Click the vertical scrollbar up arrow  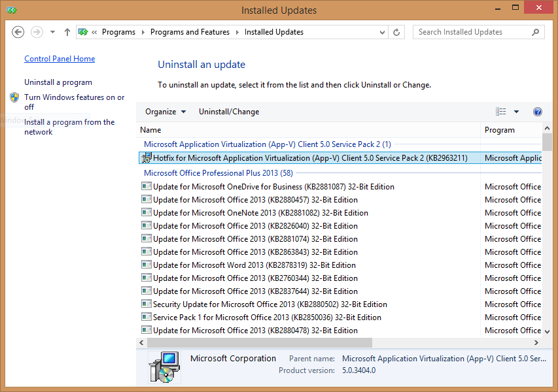(548, 128)
